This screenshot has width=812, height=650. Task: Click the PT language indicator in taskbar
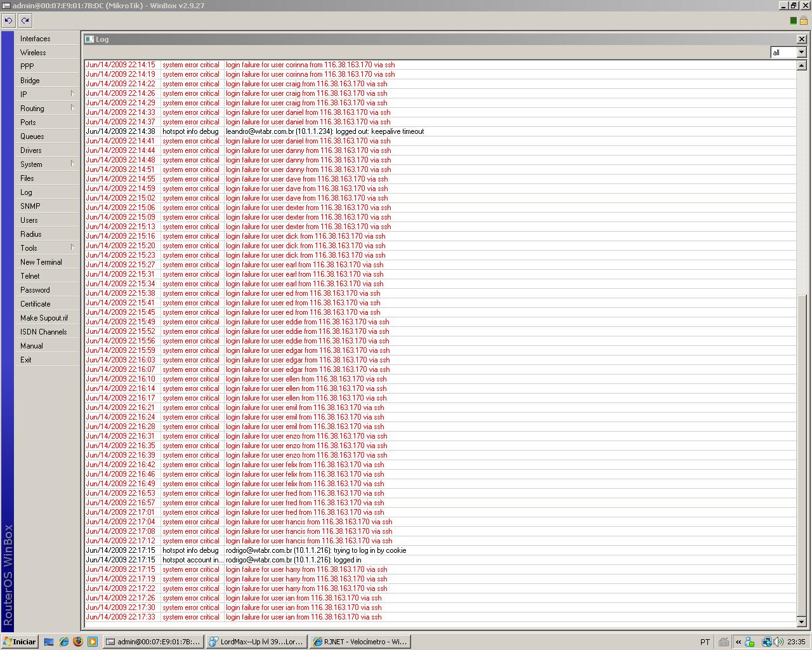(705, 642)
